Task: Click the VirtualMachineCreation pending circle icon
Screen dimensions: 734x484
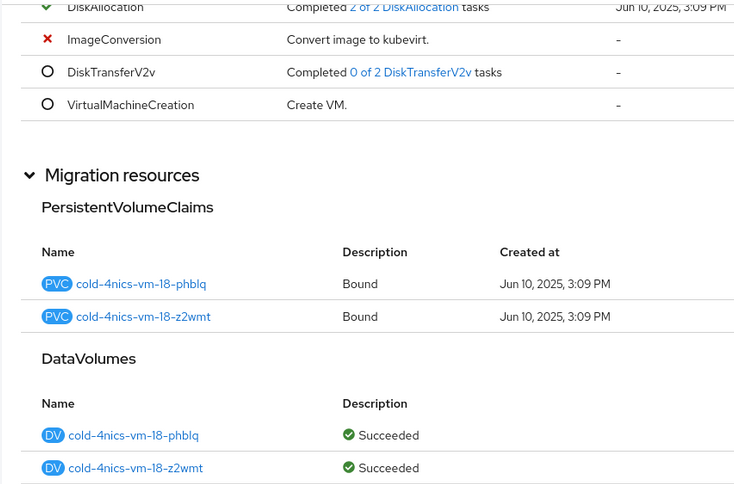Action: tap(47, 104)
